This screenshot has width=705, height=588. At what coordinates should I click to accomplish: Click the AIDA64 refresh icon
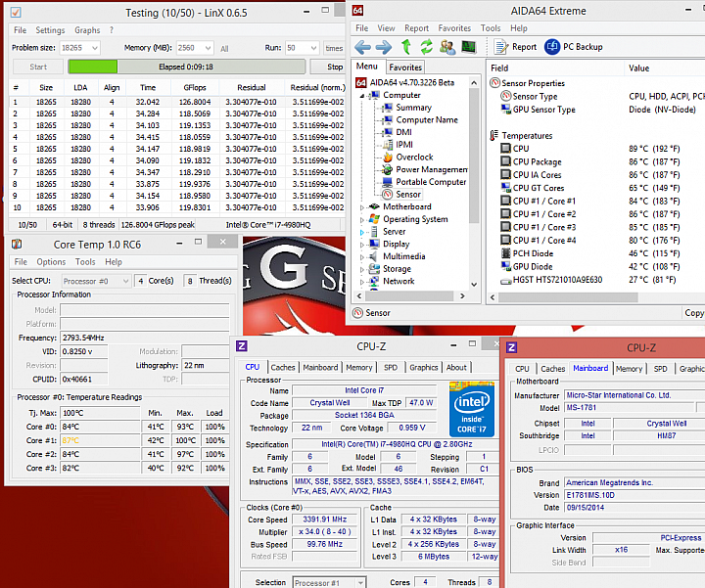(426, 47)
